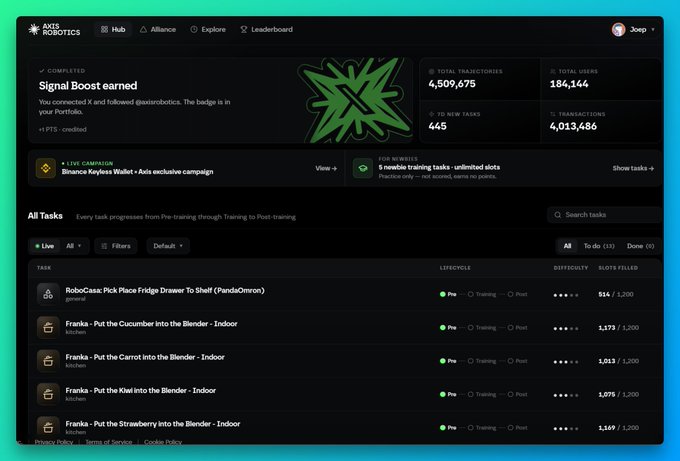Screen dimensions: 680x461
Task: Click slots filled 1,013 / 1,200
Action: (x=618, y=361)
